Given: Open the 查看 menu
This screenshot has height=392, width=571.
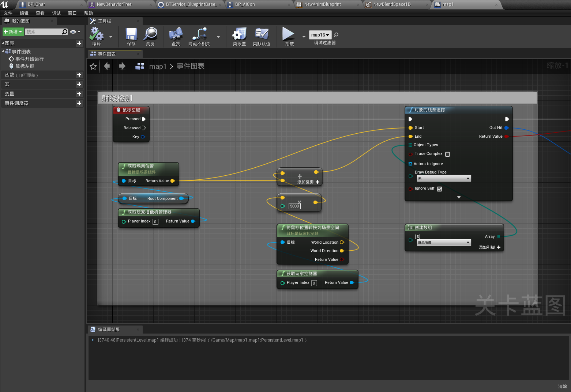Looking at the screenshot, I should [40, 13].
